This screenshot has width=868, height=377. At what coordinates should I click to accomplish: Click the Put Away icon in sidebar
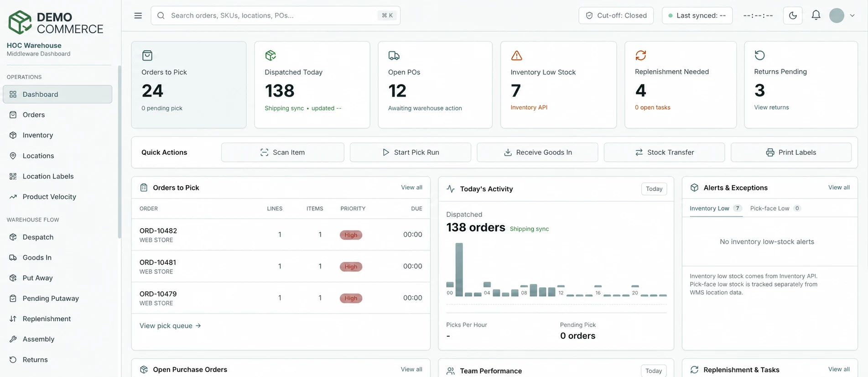[x=13, y=278]
